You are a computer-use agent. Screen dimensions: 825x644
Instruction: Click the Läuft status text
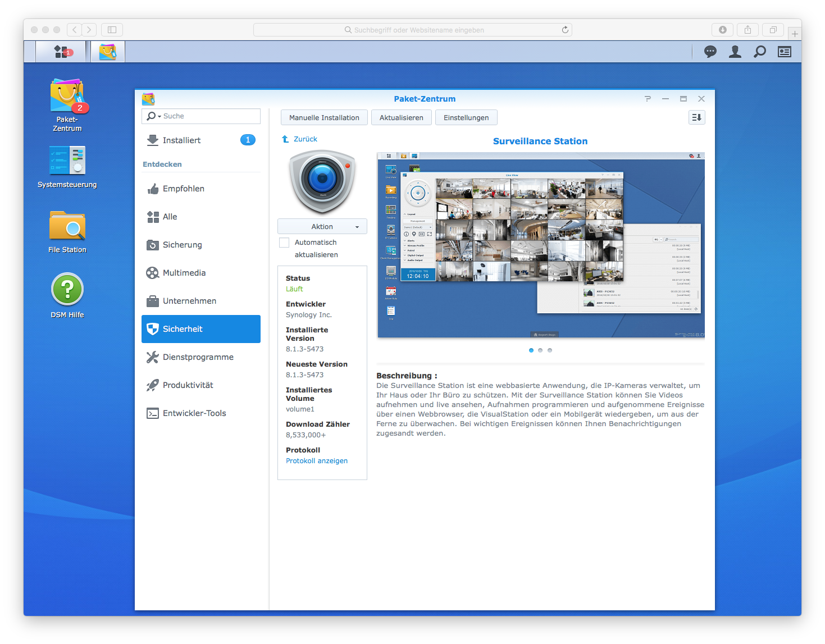pyautogui.click(x=294, y=289)
